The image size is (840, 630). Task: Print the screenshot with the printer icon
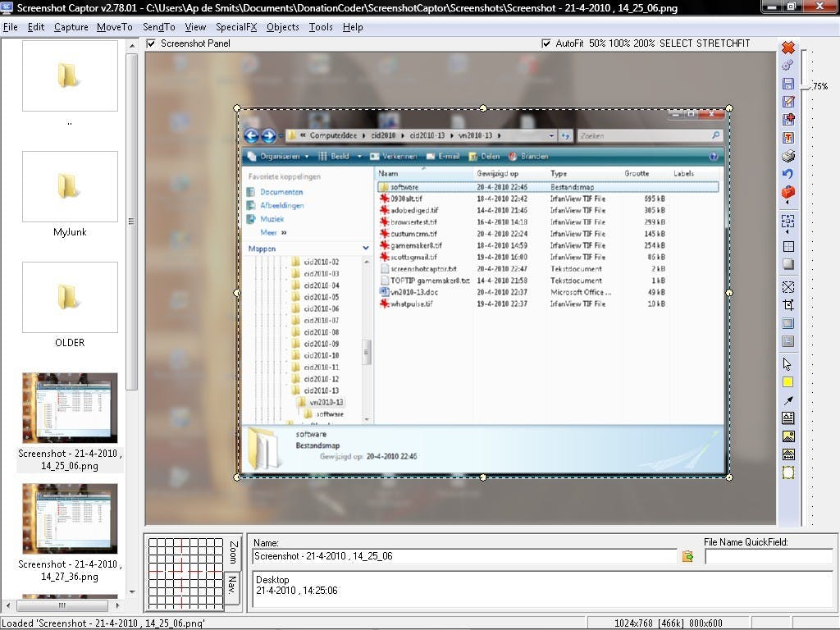[788, 156]
